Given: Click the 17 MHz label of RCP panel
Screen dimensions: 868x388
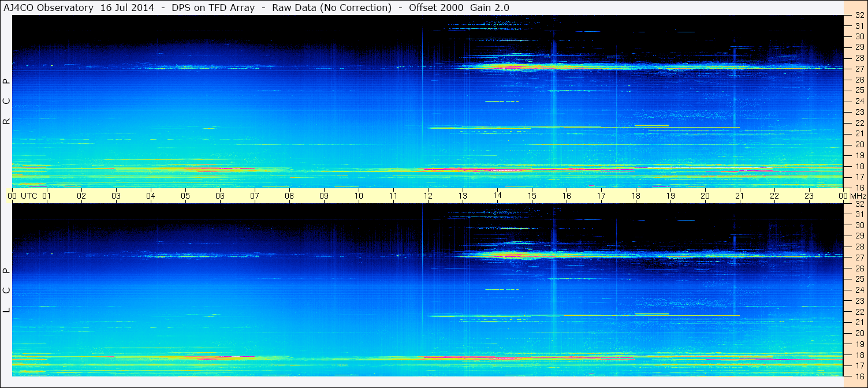Looking at the screenshot, I should click(x=859, y=177).
